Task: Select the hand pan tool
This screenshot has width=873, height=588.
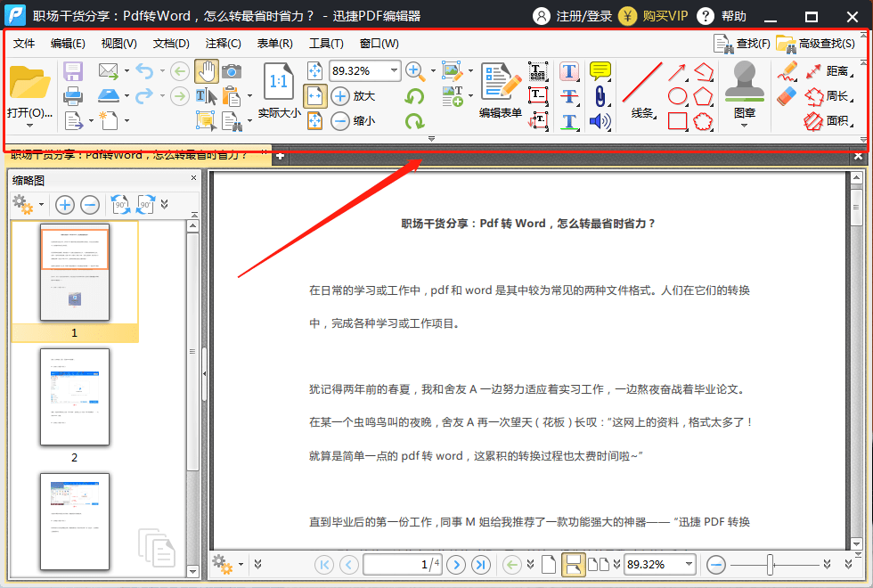Action: (x=207, y=71)
